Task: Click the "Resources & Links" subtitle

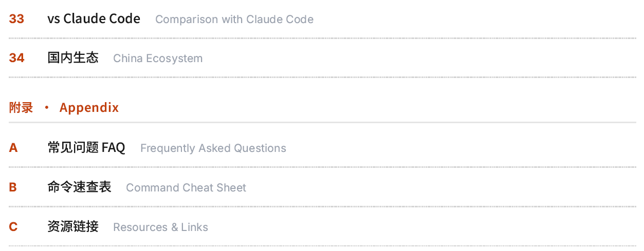Action: (x=160, y=227)
